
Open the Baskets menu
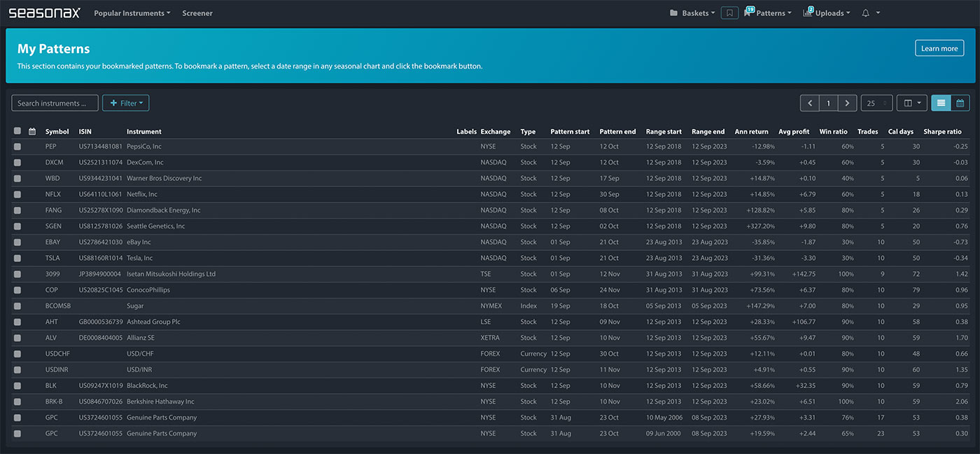coord(692,13)
